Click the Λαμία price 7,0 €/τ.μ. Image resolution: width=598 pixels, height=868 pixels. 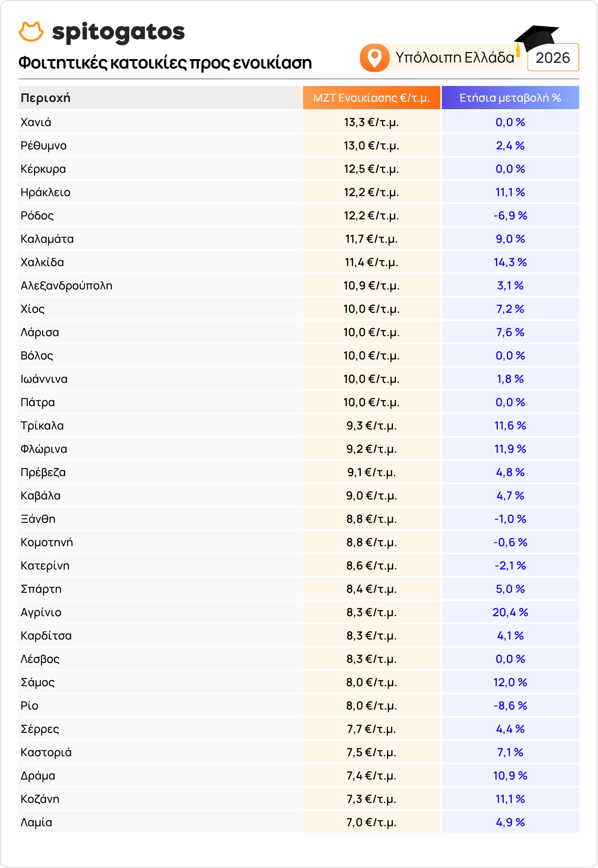[x=371, y=822]
